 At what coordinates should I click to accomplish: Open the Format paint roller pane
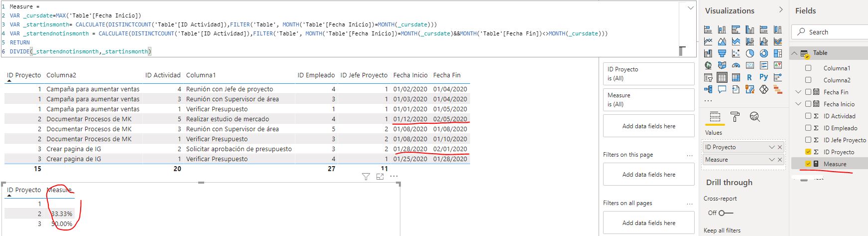tap(735, 117)
